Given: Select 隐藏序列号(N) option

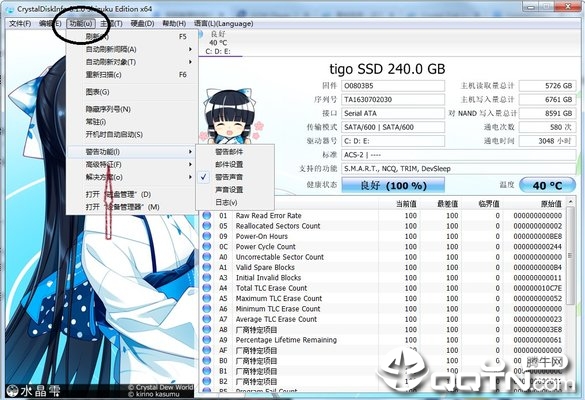Looking at the screenshot, I should 132,109.
